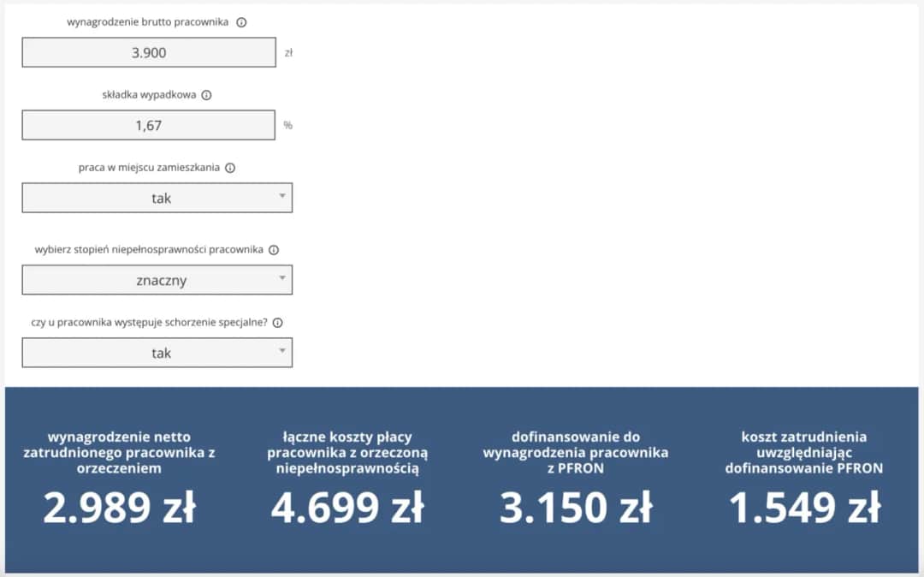Click the dropdown arrow for praca w miejscu zamieszkania
Image resolution: width=924 pixels, height=577 pixels.
282,198
